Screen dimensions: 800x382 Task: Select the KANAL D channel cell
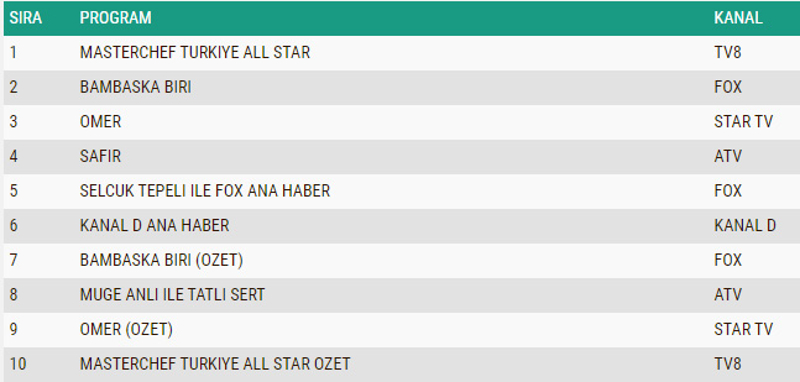(745, 225)
